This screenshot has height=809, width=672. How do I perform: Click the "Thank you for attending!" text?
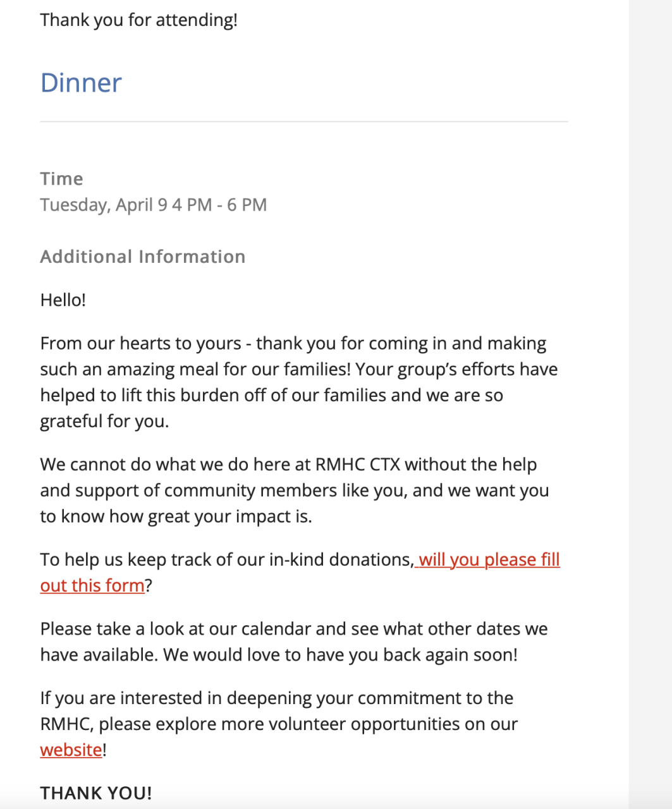(x=139, y=20)
